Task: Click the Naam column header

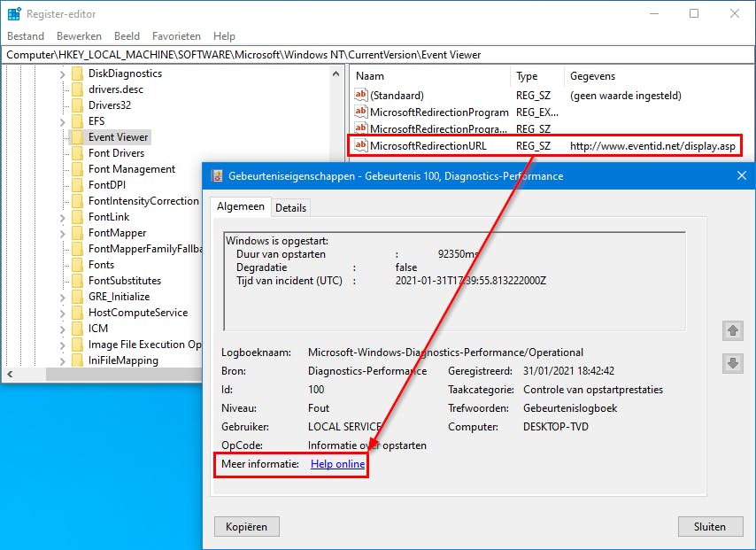Action: (430, 76)
